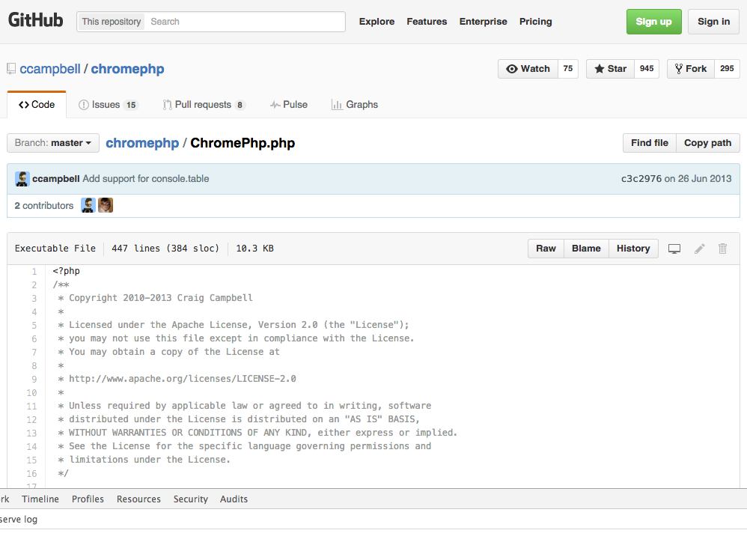This screenshot has width=747, height=560.
Task: Open the Branch: master dropdown
Action: (52, 142)
